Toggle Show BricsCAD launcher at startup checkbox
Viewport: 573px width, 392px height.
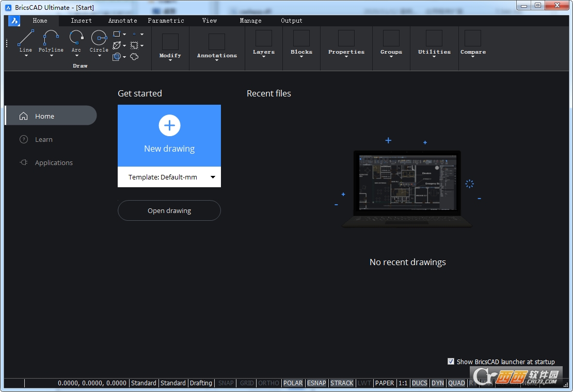pos(451,362)
